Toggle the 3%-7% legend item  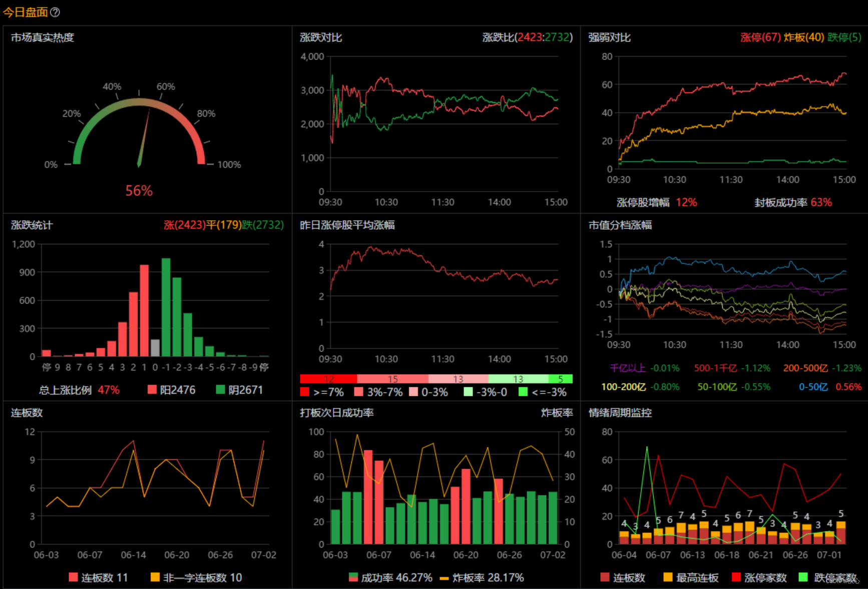pyautogui.click(x=378, y=392)
